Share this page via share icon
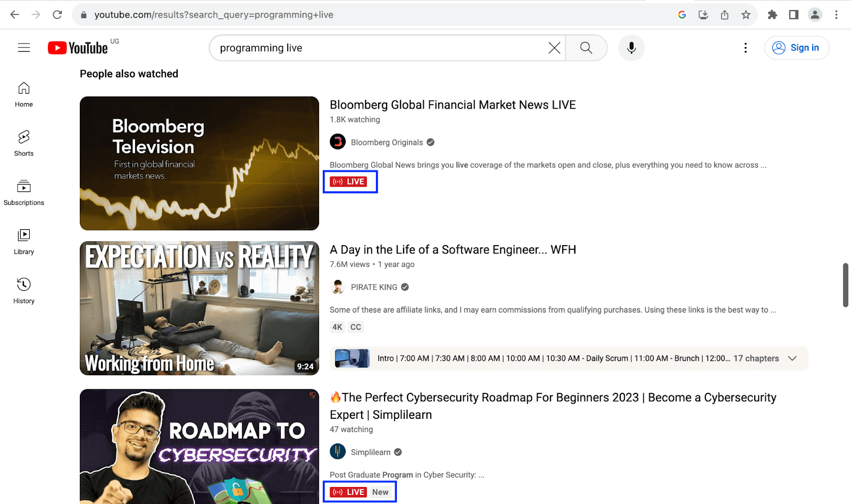This screenshot has height=504, width=851. click(x=724, y=15)
